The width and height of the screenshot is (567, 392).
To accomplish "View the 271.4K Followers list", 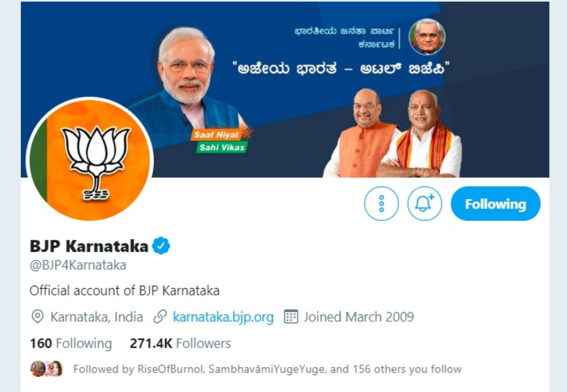I will coord(180,343).
